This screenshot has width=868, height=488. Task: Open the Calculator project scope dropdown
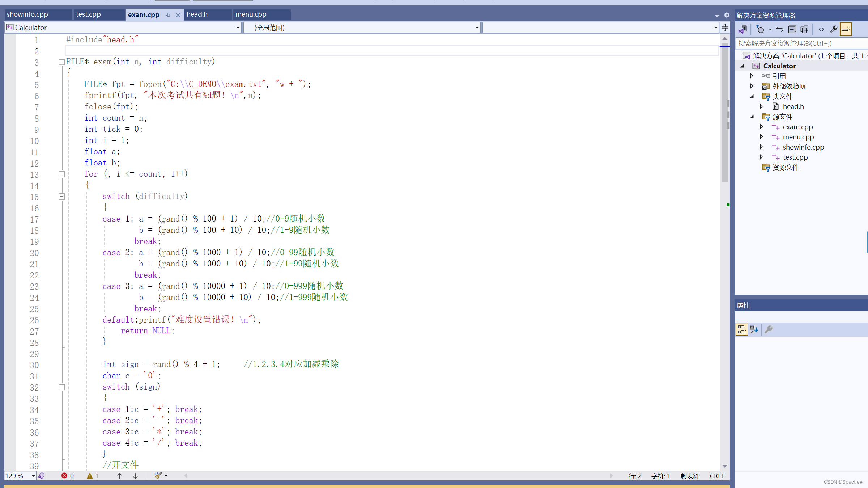click(238, 28)
